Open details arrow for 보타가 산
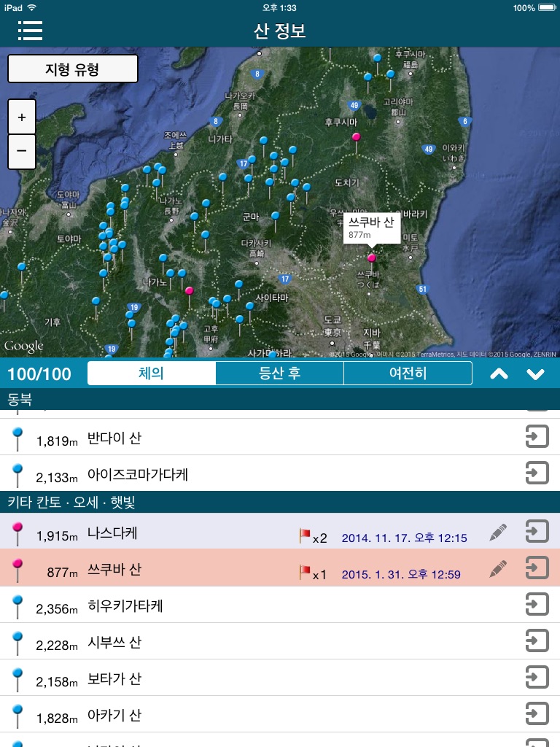The width and height of the screenshot is (560, 747). [537, 677]
